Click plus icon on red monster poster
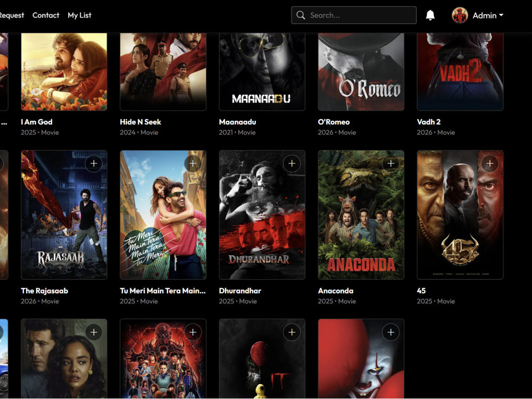532x399 pixels. click(x=193, y=332)
